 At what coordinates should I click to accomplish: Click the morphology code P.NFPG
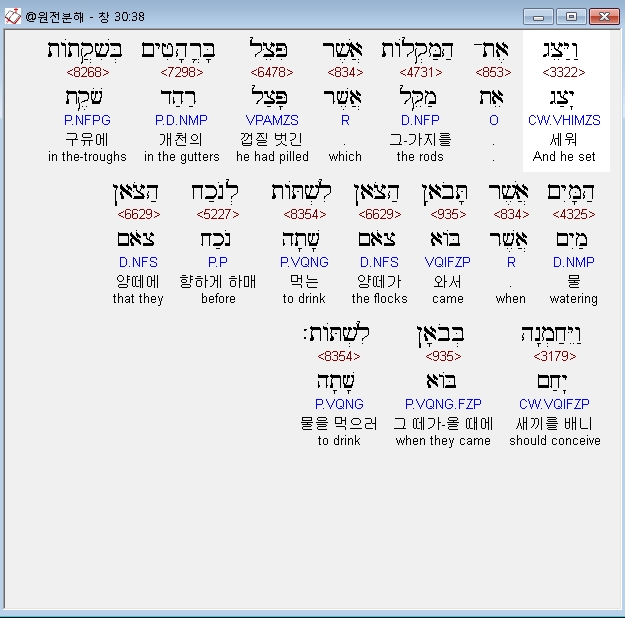87,120
